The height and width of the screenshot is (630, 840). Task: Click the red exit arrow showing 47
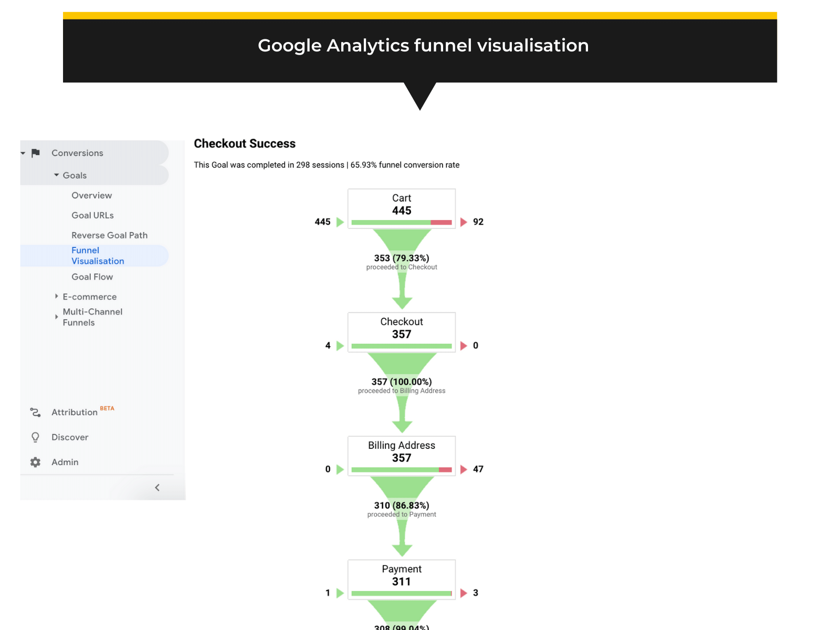point(463,469)
